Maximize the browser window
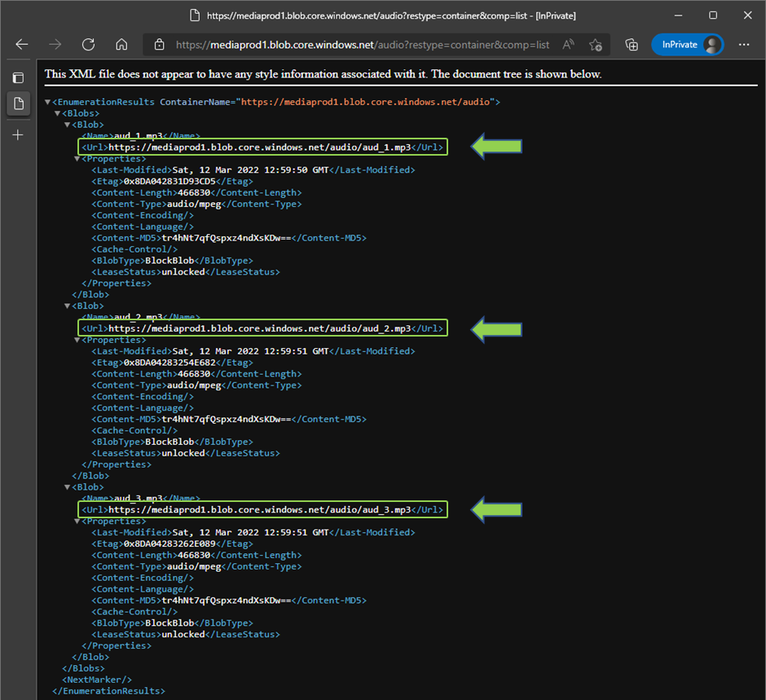766x700 pixels. 713,15
